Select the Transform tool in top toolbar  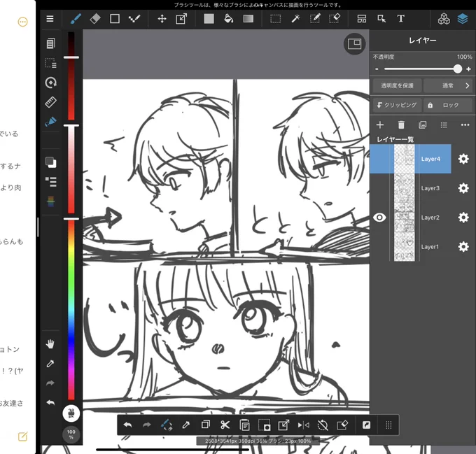(181, 19)
